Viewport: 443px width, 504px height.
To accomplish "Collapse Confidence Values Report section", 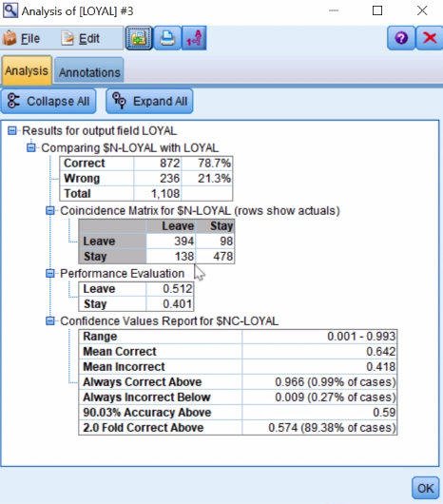I will [x=50, y=321].
